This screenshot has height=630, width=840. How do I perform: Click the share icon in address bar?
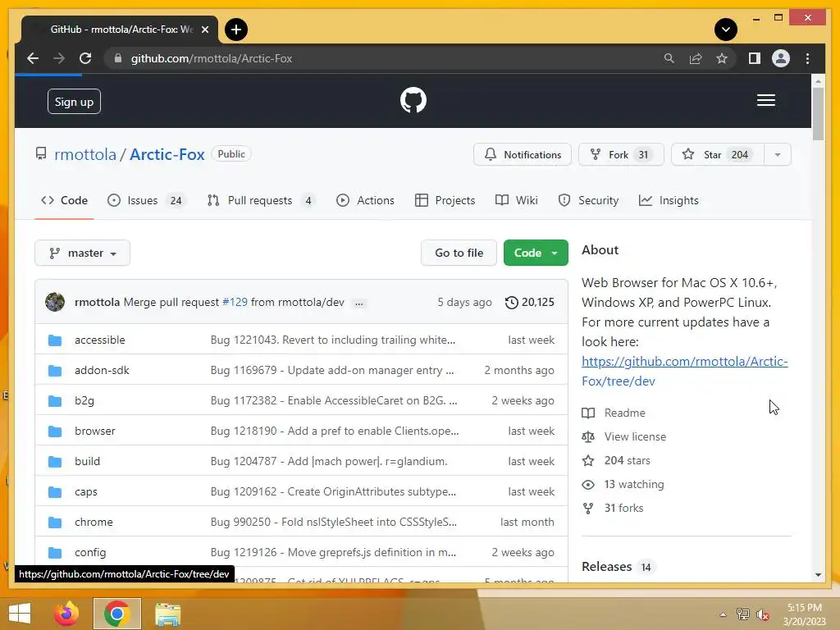point(696,58)
